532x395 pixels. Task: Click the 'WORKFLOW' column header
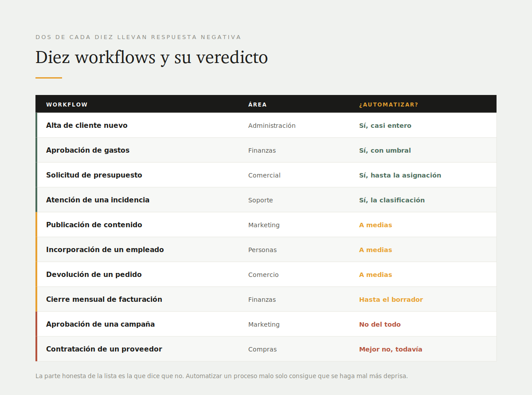click(67, 105)
